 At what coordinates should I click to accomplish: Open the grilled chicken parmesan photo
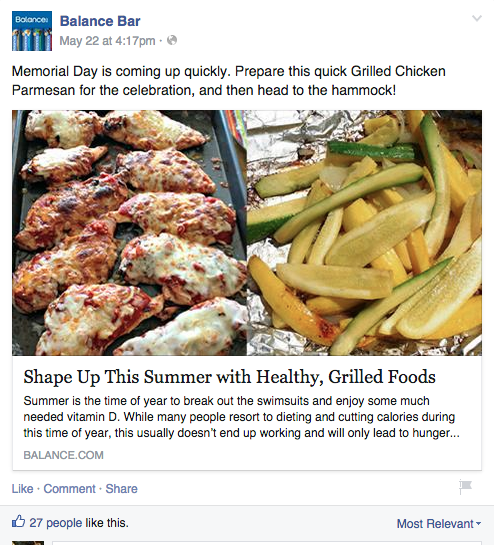tap(129, 233)
